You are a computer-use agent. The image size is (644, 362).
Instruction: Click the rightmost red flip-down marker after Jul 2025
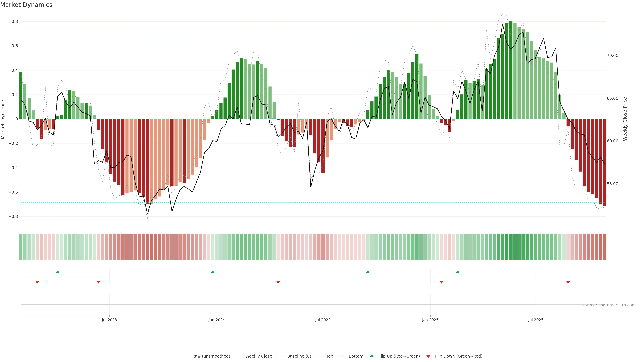coord(568,282)
